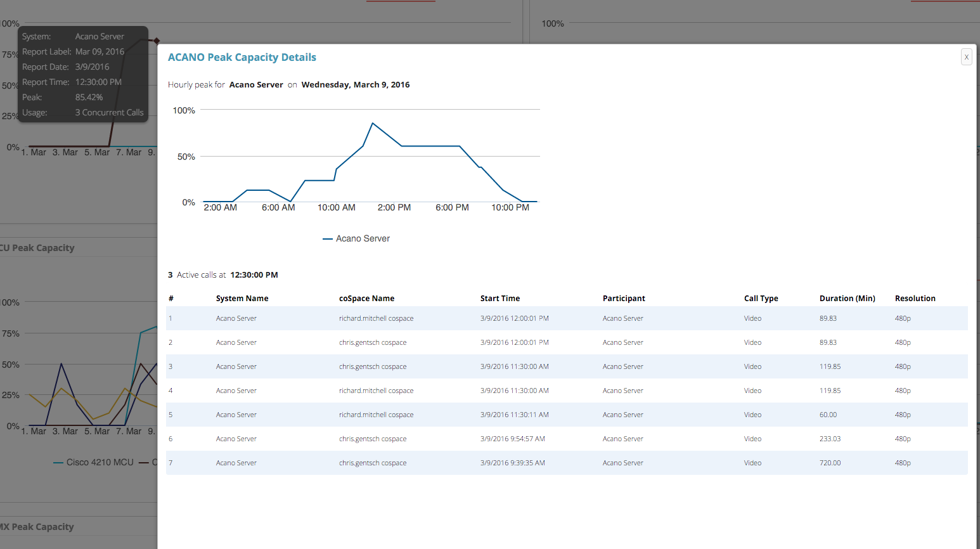Click the Video call type in row 3
This screenshot has height=549, width=980.
(752, 366)
